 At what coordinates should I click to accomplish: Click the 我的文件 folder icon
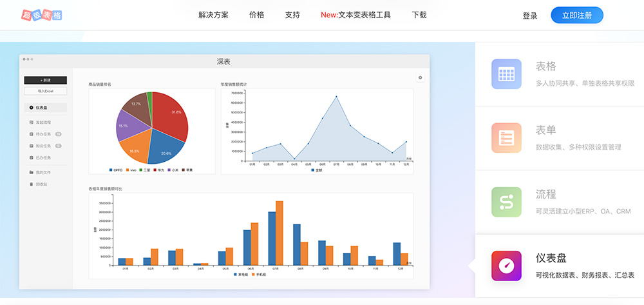tap(31, 172)
